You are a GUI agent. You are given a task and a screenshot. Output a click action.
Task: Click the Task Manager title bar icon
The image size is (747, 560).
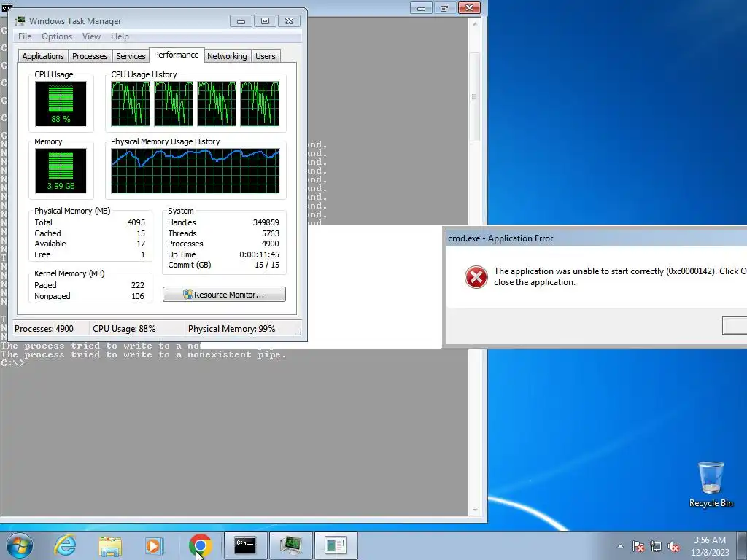click(20, 21)
